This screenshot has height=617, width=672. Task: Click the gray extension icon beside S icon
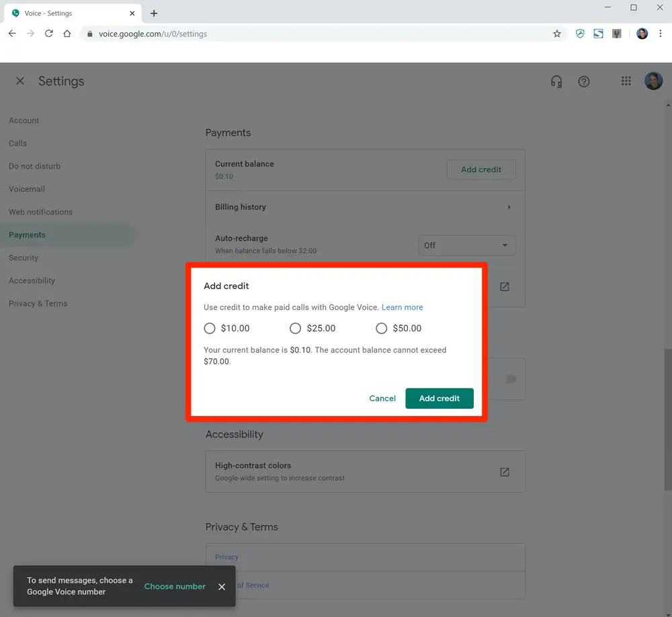(x=617, y=34)
